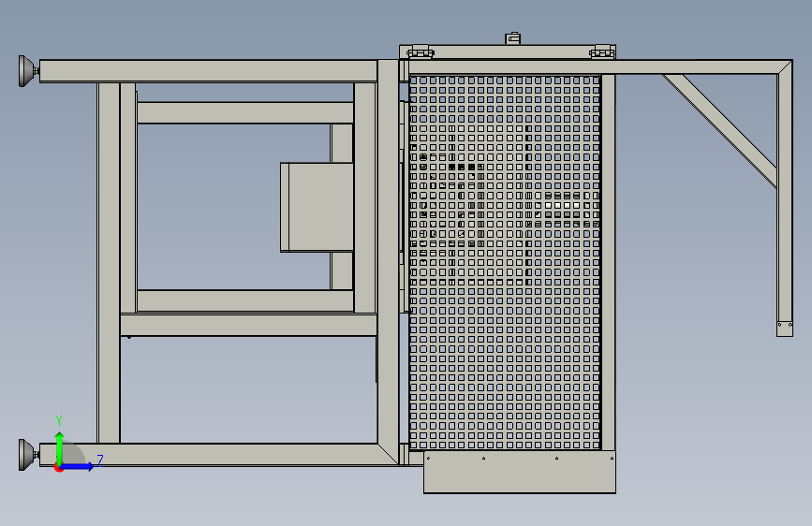
Task: Pick the left hinge above the mesh door
Action: 420,52
